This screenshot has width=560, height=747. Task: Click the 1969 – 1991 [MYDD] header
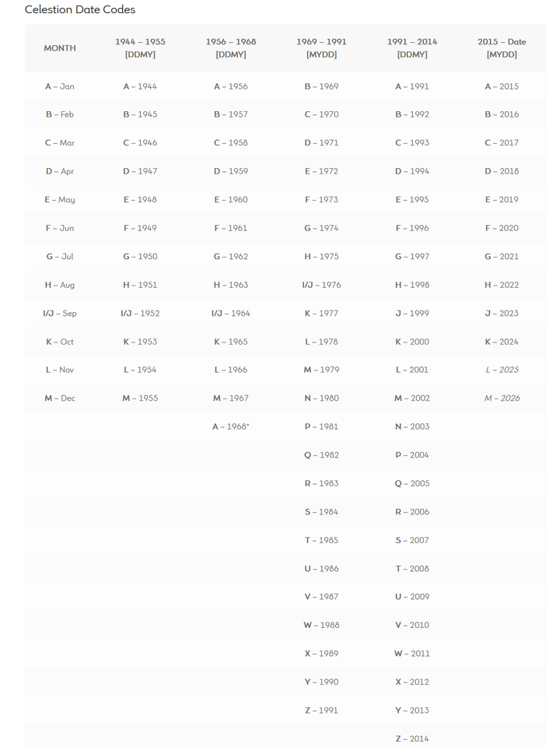(x=321, y=48)
